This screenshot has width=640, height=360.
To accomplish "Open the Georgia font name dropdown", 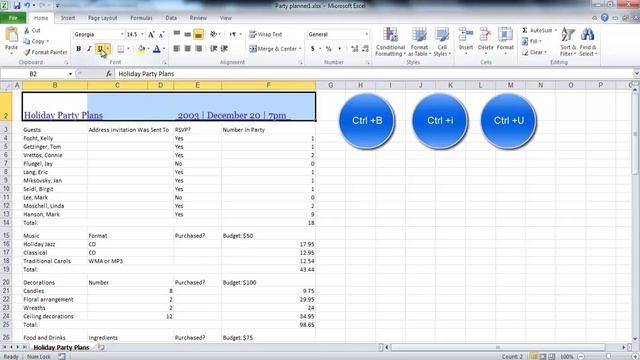I will [122, 34].
